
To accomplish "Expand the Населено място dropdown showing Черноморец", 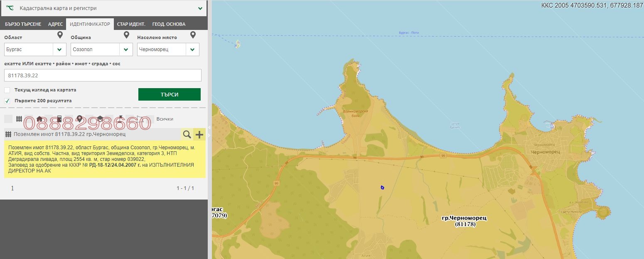I will 192,49.
